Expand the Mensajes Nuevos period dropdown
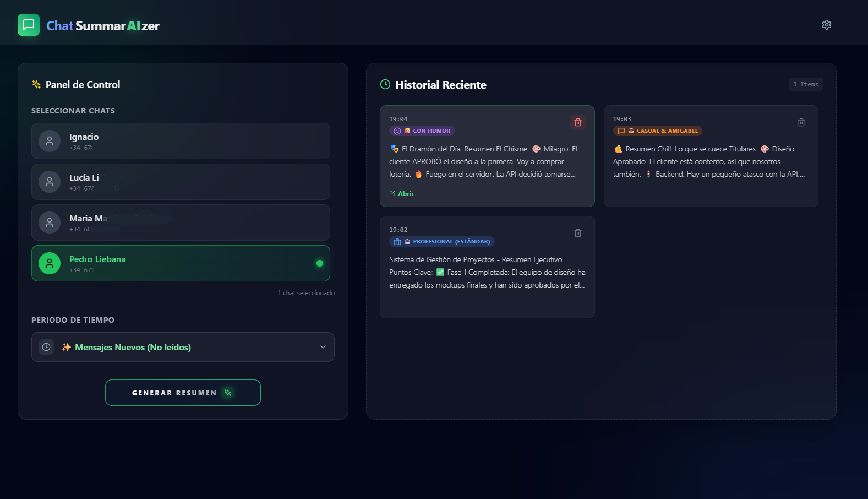The image size is (868, 499). pos(183,347)
